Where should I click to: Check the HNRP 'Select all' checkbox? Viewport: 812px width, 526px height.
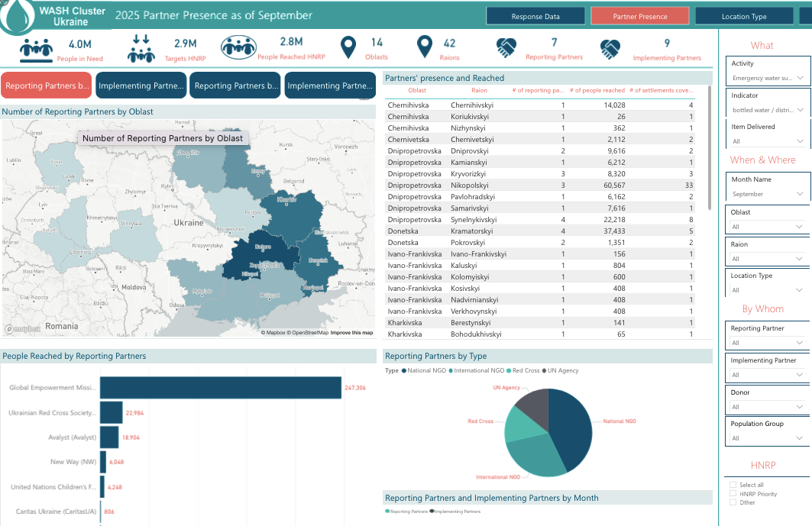733,485
